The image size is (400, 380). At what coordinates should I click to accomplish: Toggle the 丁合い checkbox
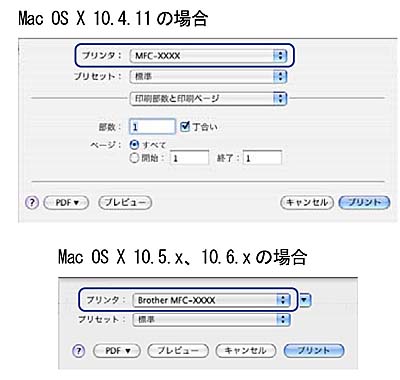pyautogui.click(x=184, y=126)
